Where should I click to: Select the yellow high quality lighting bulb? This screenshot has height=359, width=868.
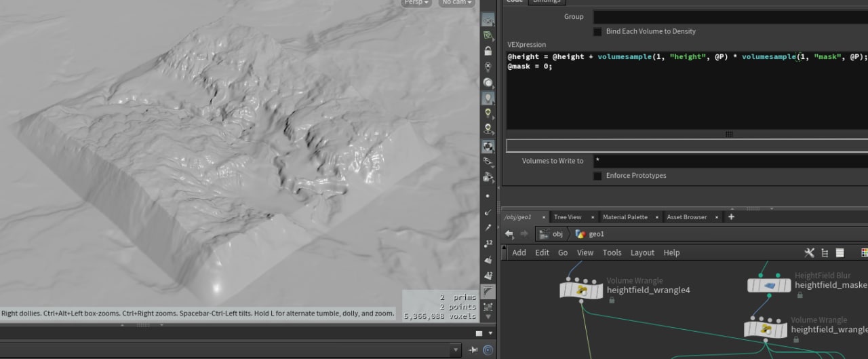[x=488, y=113]
